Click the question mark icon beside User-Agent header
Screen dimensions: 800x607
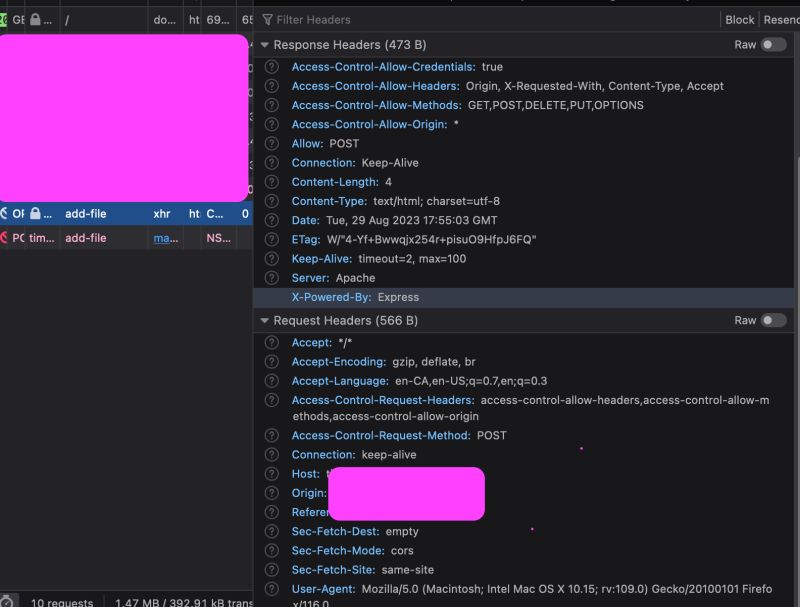[x=271, y=589]
